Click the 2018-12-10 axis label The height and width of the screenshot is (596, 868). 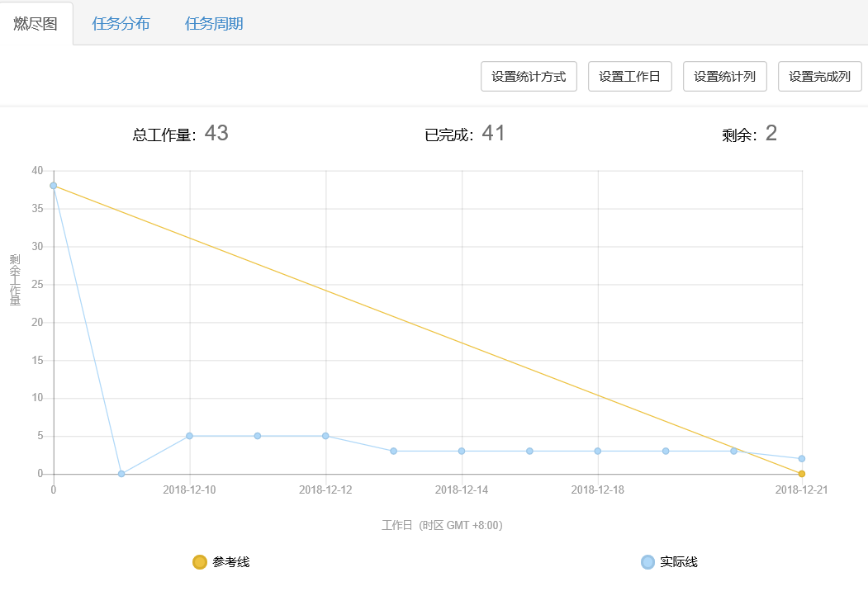pyautogui.click(x=189, y=490)
